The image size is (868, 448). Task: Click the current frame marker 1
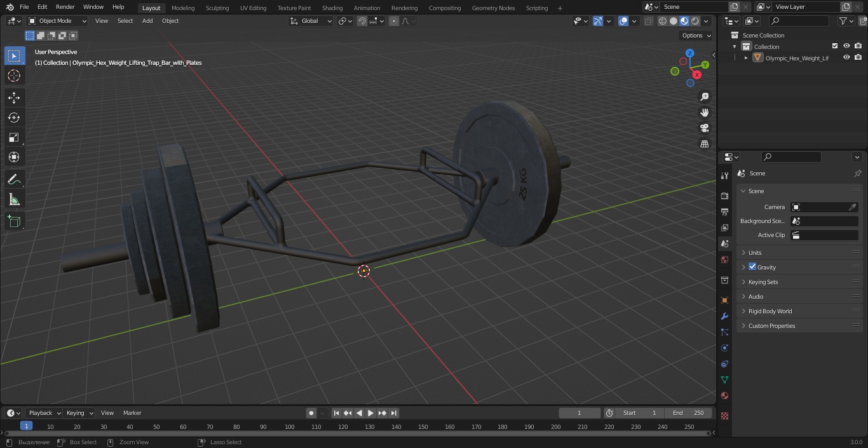pos(26,426)
